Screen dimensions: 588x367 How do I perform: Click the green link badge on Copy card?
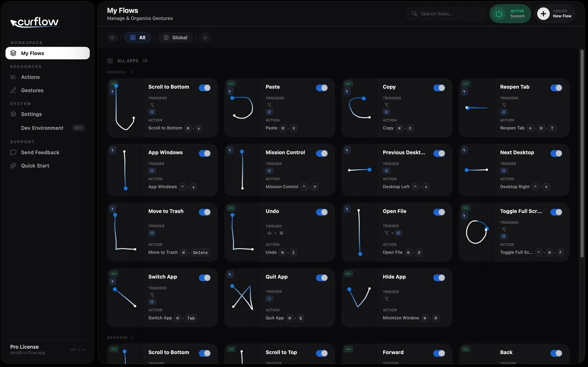pyautogui.click(x=349, y=84)
